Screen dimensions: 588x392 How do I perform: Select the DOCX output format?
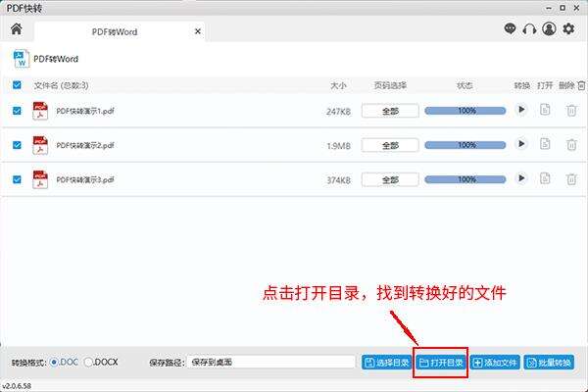[x=88, y=363]
